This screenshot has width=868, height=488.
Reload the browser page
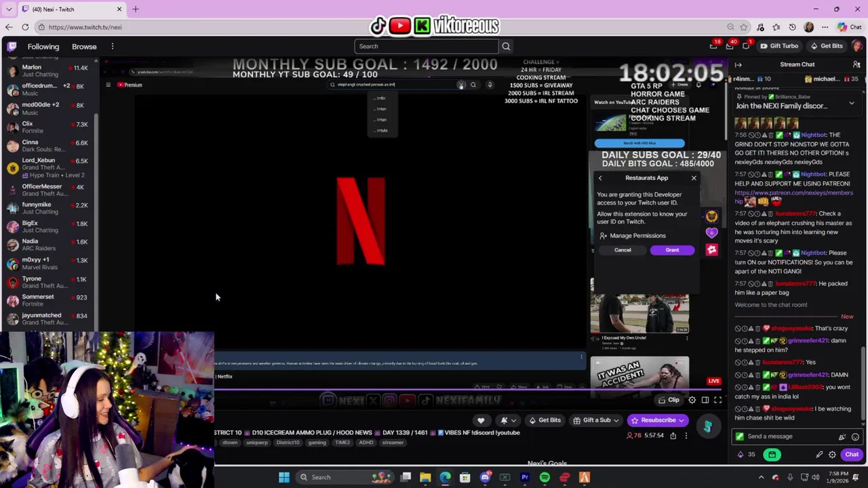[25, 27]
